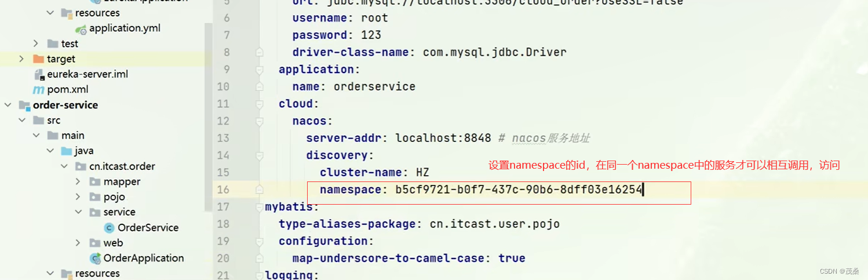Click fold marker beside line 14
The height and width of the screenshot is (280, 868).
[x=259, y=155]
